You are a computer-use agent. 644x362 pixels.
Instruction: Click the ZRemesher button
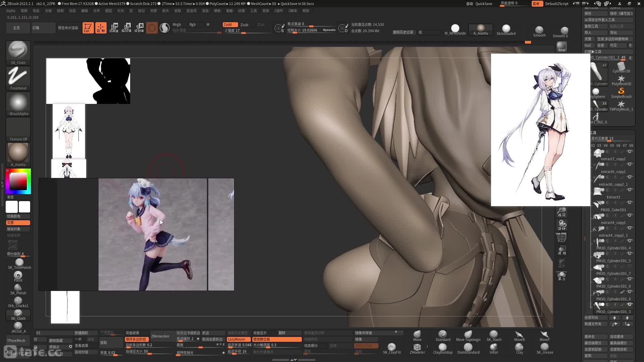pos(160,336)
